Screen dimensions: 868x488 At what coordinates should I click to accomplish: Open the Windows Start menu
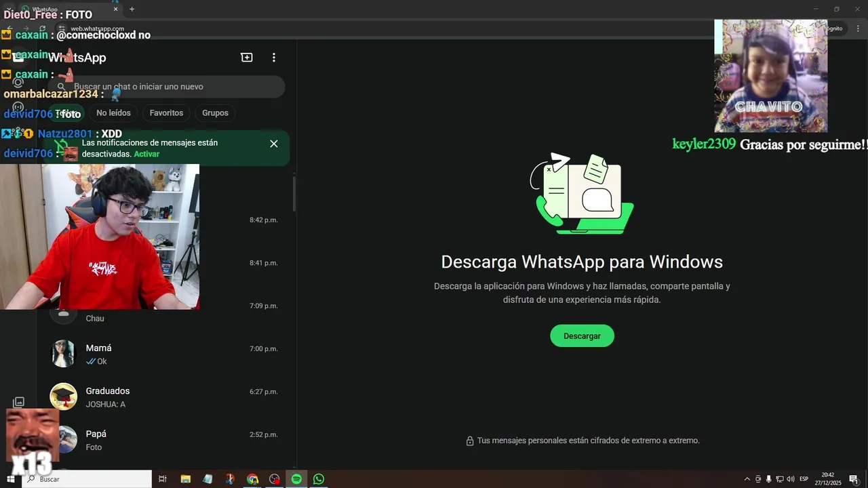coord(10,479)
